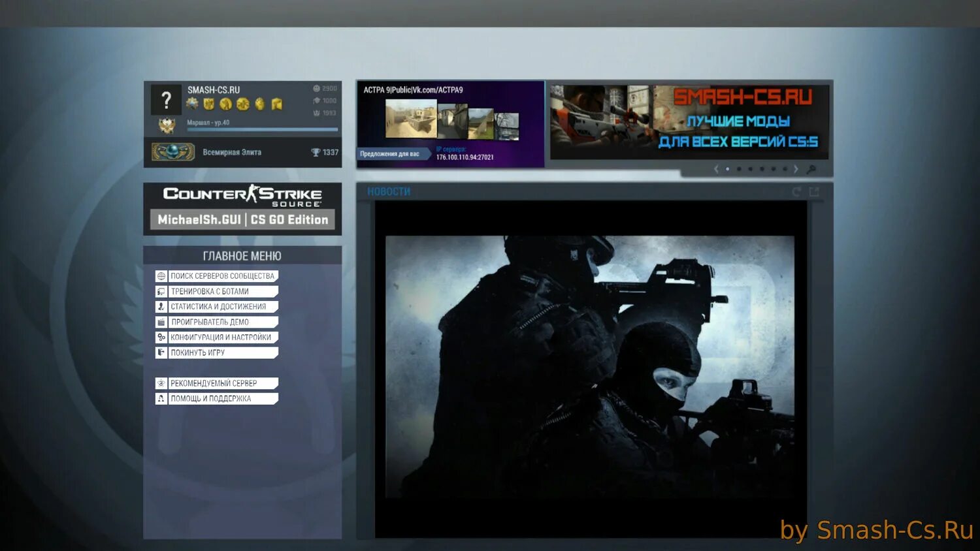Click the question-mark profile avatar
Viewport: 980px width, 551px height.
(166, 99)
